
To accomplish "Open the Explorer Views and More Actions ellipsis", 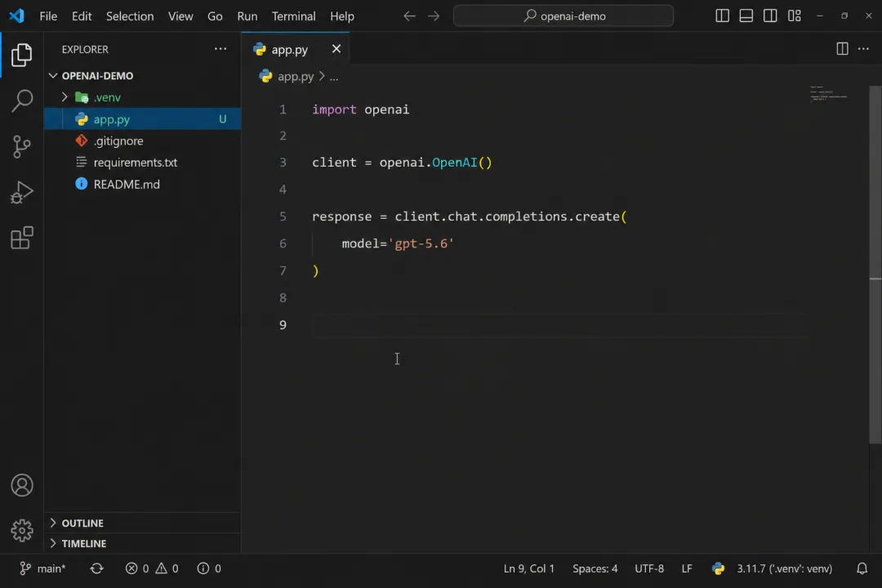I will click(x=220, y=49).
